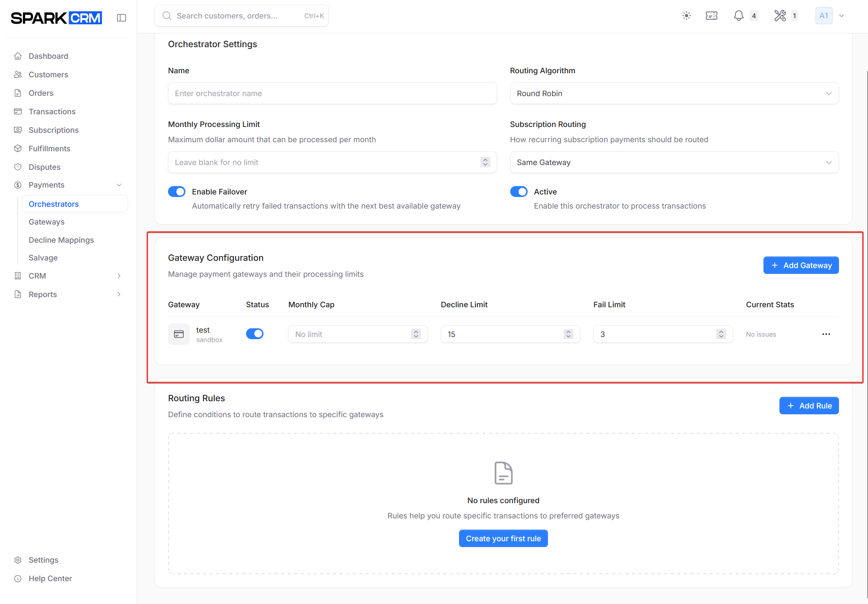This screenshot has height=604, width=868.
Task: Click the Disputes shield icon
Action: tap(18, 167)
